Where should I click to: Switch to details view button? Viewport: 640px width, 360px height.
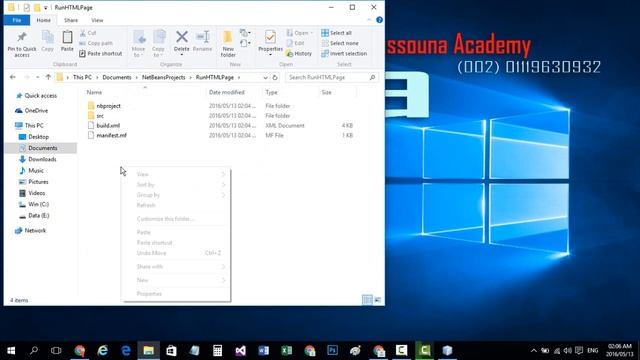(x=367, y=300)
